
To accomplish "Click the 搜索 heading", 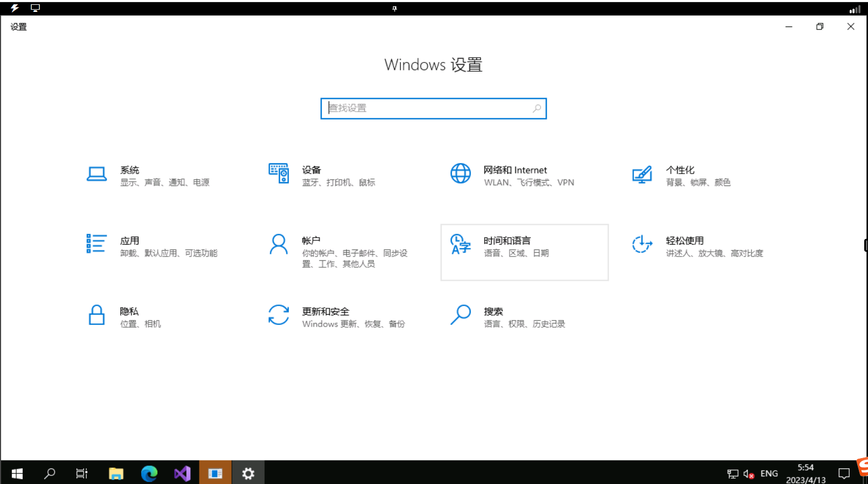I will pos(493,312).
